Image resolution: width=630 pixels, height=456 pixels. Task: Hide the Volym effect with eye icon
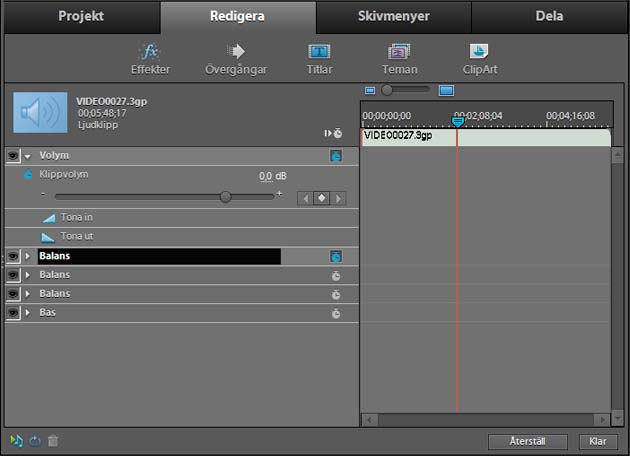point(13,155)
